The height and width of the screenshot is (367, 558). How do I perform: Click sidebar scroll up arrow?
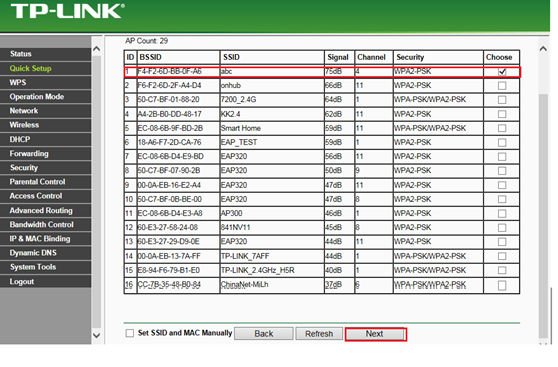click(x=96, y=49)
